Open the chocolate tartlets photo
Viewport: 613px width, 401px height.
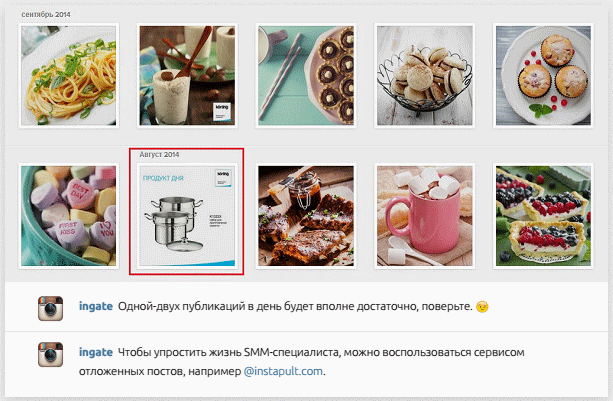pyautogui.click(x=306, y=75)
